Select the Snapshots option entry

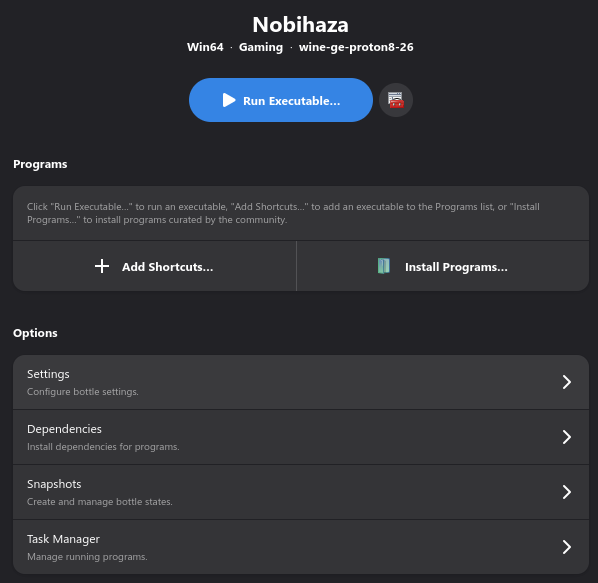301,492
